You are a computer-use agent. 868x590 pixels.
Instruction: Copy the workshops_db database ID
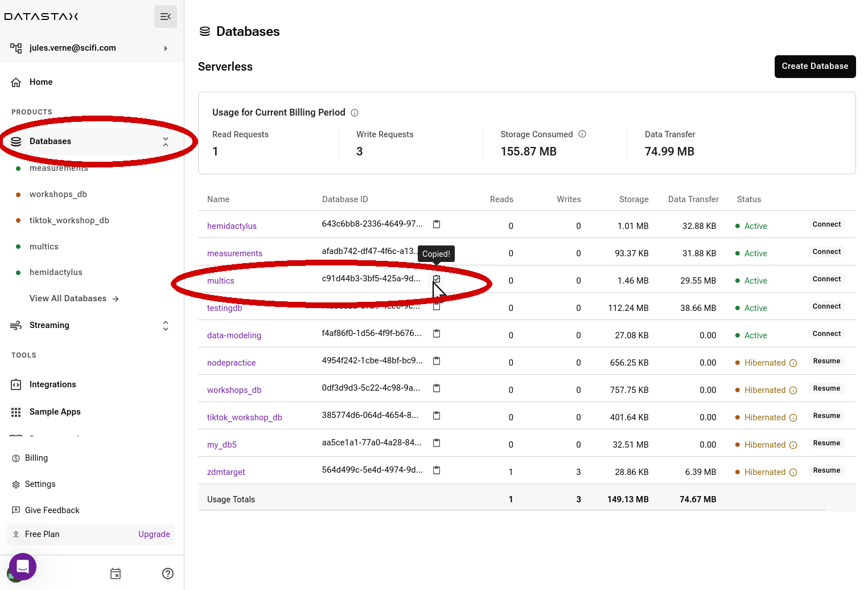437,388
